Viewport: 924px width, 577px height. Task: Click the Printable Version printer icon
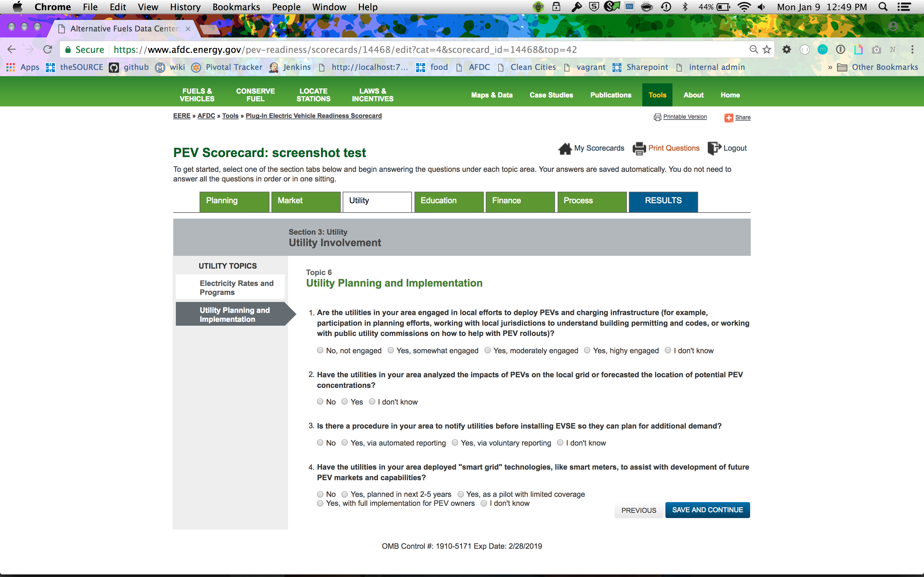657,117
